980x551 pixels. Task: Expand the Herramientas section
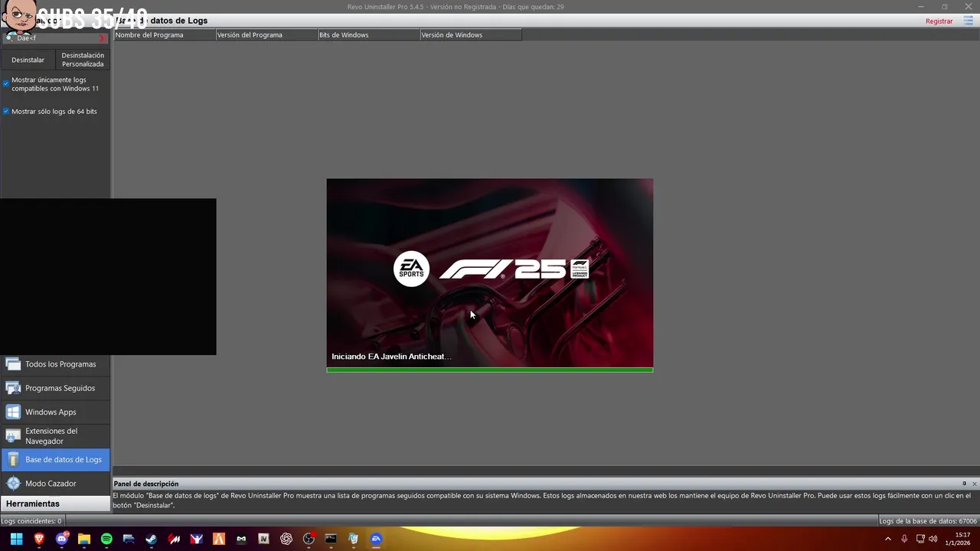point(55,504)
